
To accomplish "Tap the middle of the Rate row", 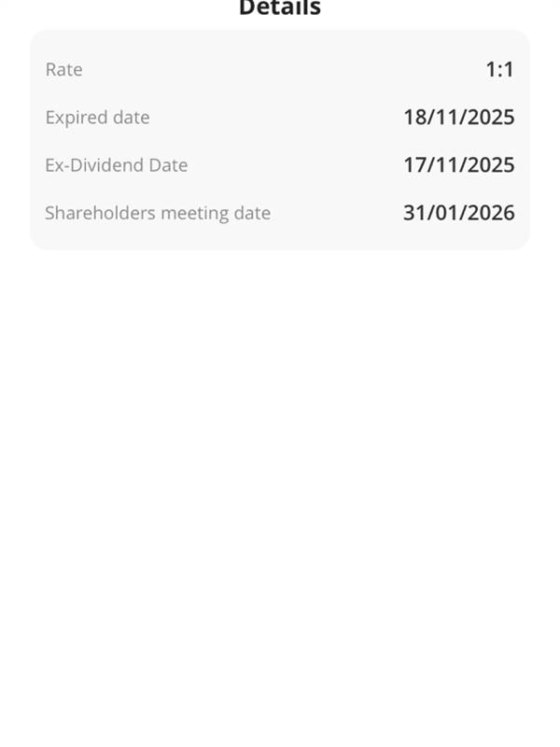I will tap(280, 69).
